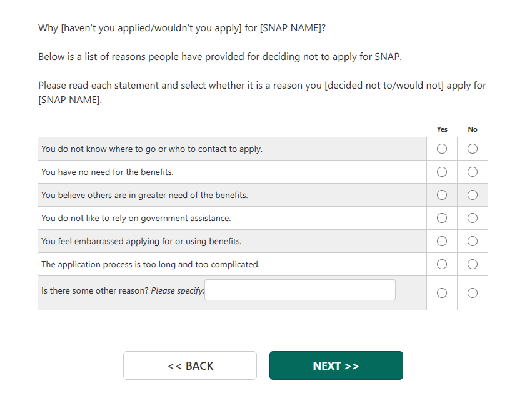The width and height of the screenshot is (532, 401).
Task: Proceed with the NEXT button
Action: [x=336, y=365]
